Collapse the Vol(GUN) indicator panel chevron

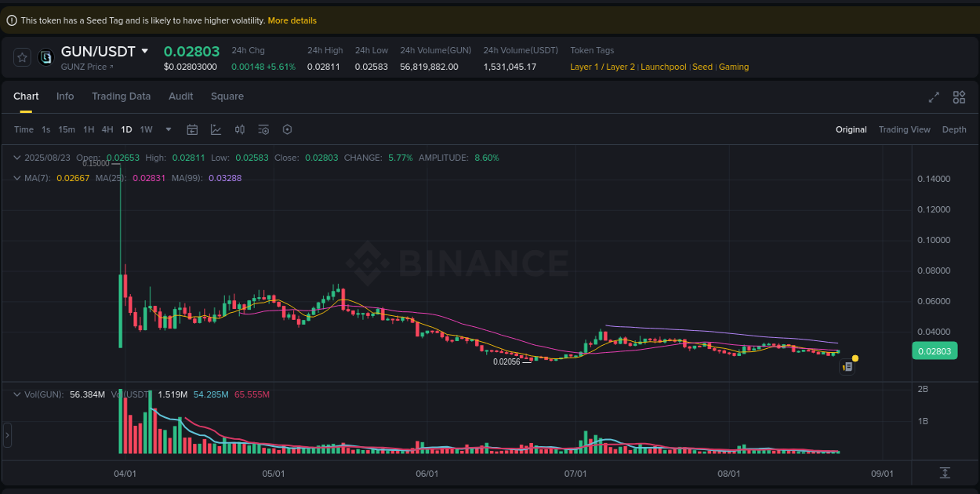point(16,394)
